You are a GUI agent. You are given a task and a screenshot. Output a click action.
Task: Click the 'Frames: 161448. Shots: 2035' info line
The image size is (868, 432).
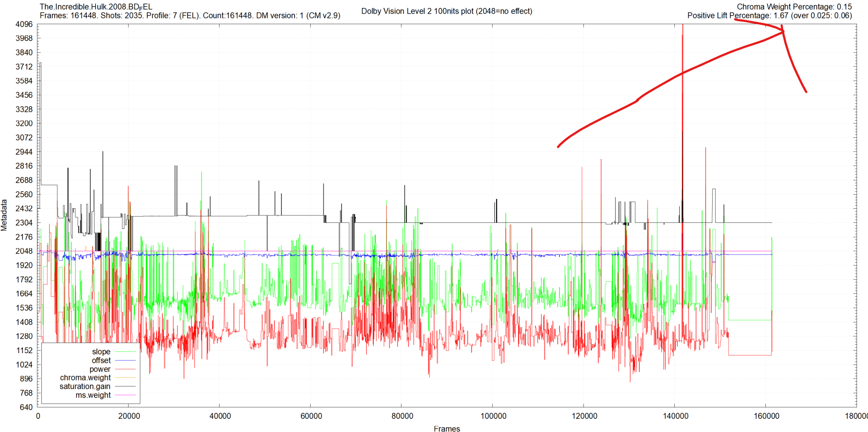point(190,15)
